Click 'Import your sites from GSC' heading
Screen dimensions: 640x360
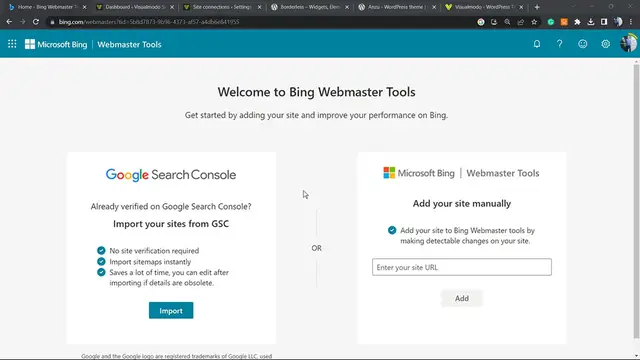point(171,224)
